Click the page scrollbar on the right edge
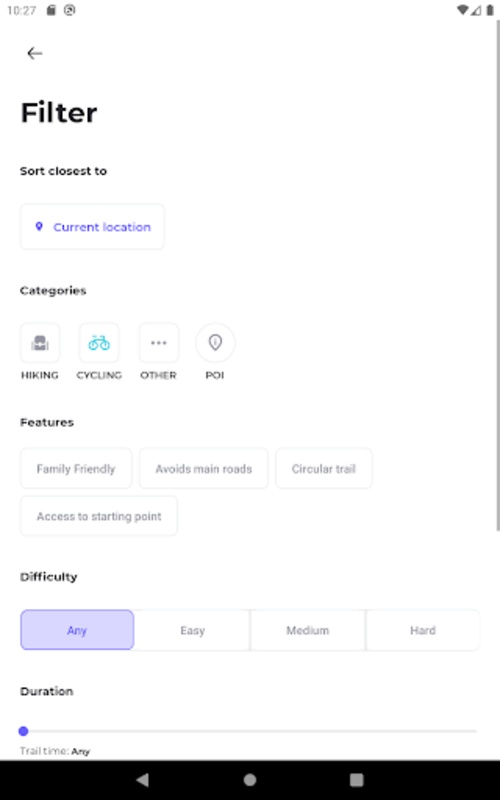 click(x=497, y=276)
